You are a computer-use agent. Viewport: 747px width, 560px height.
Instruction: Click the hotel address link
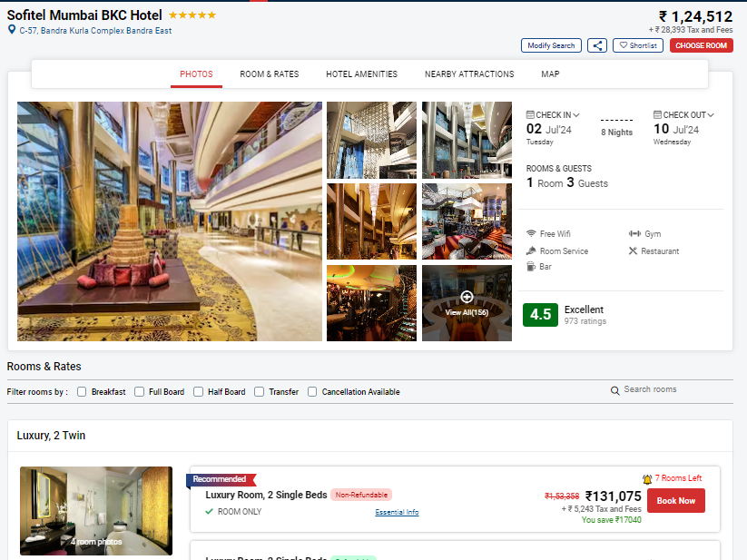(95, 31)
